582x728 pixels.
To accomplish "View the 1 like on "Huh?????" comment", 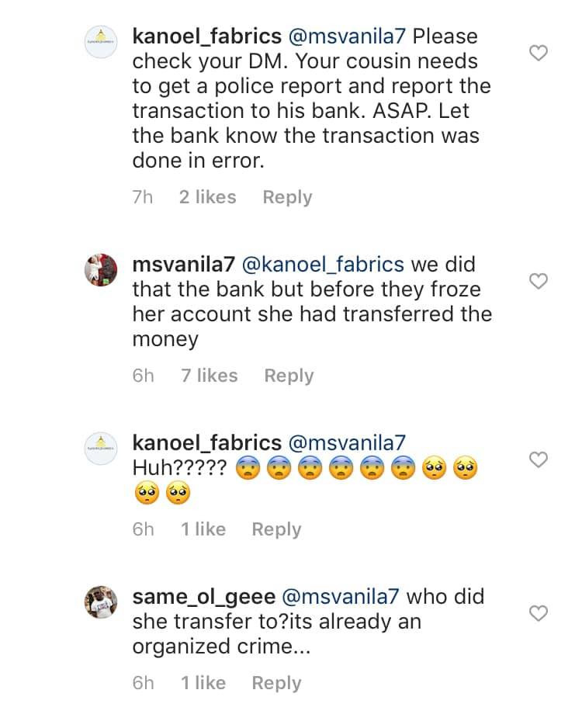I will pos(203,529).
